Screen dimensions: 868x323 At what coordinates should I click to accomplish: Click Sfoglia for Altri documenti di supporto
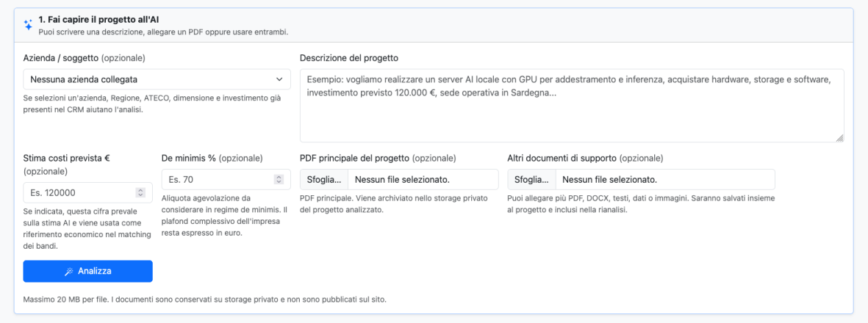point(531,179)
